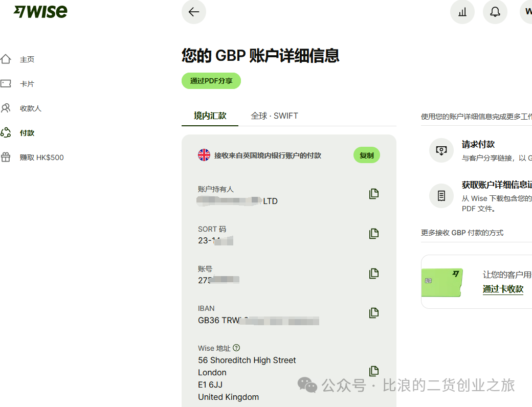The height and width of the screenshot is (407, 532).
Task: Open the notifications bell
Action: click(x=495, y=12)
